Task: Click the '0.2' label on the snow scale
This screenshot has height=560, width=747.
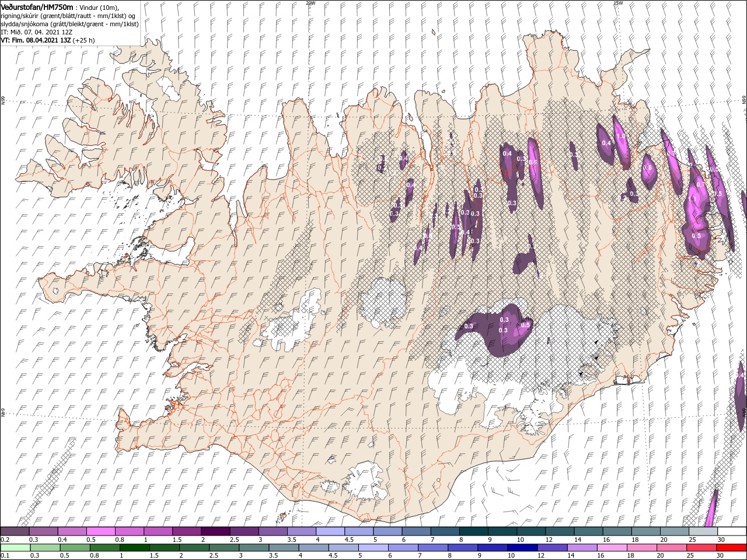Action: pyautogui.click(x=5, y=540)
